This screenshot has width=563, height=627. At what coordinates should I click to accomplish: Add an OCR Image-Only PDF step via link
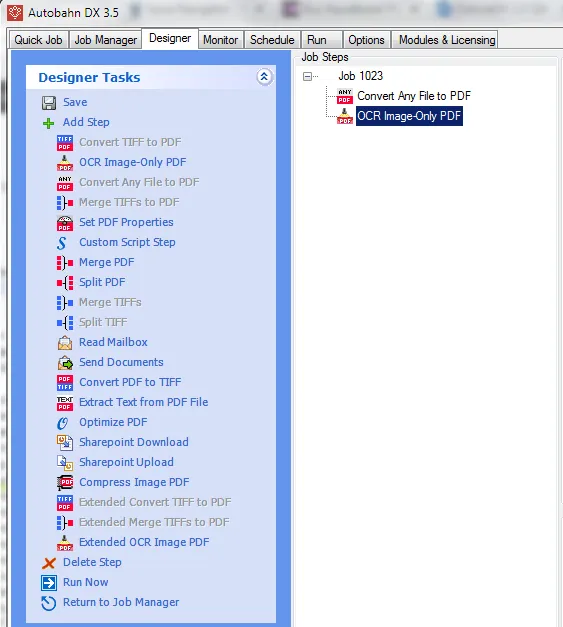133,162
